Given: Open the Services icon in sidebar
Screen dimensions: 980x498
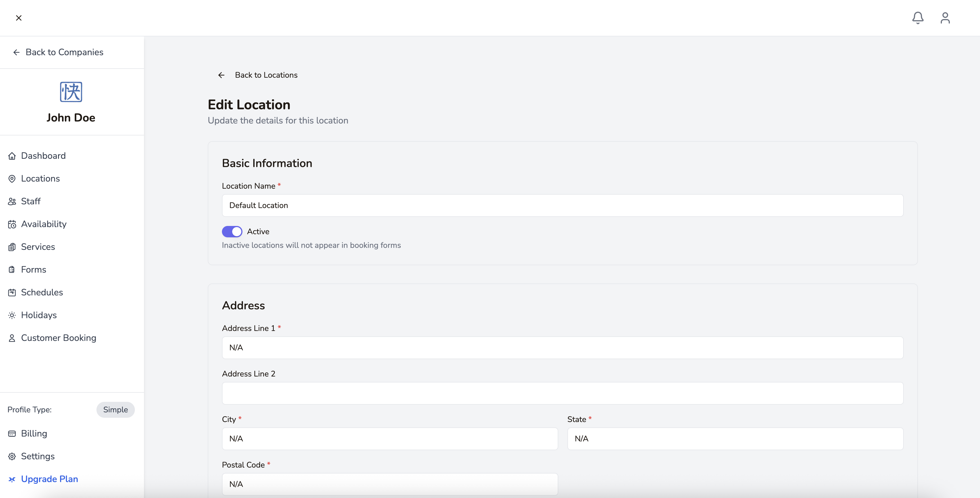Looking at the screenshot, I should point(12,246).
